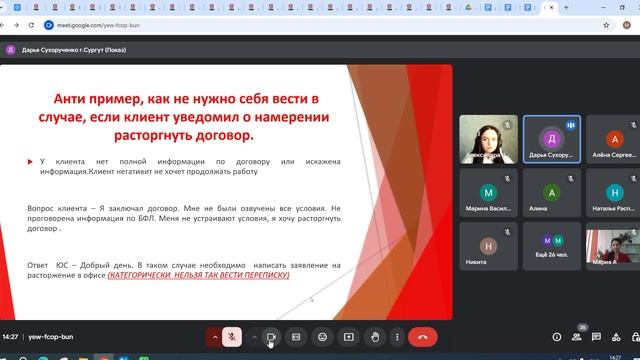Click speaking indicator on Дарья's tile

(571, 125)
